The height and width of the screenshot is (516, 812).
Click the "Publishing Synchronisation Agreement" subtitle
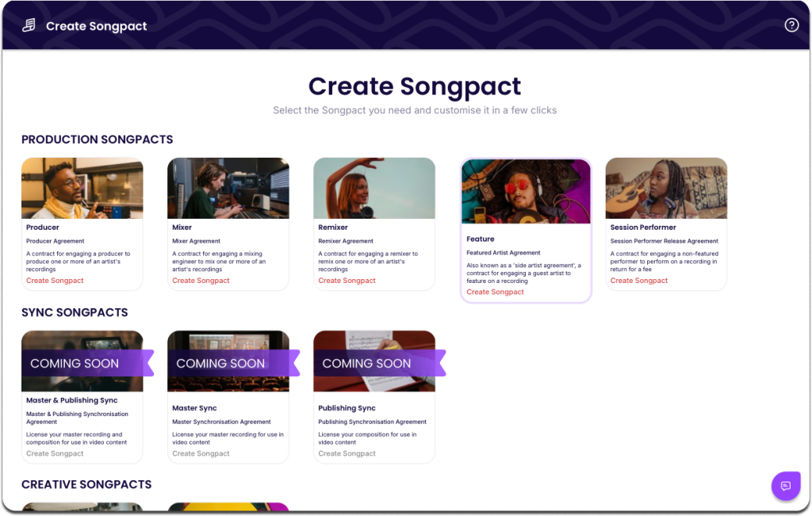coord(373,422)
